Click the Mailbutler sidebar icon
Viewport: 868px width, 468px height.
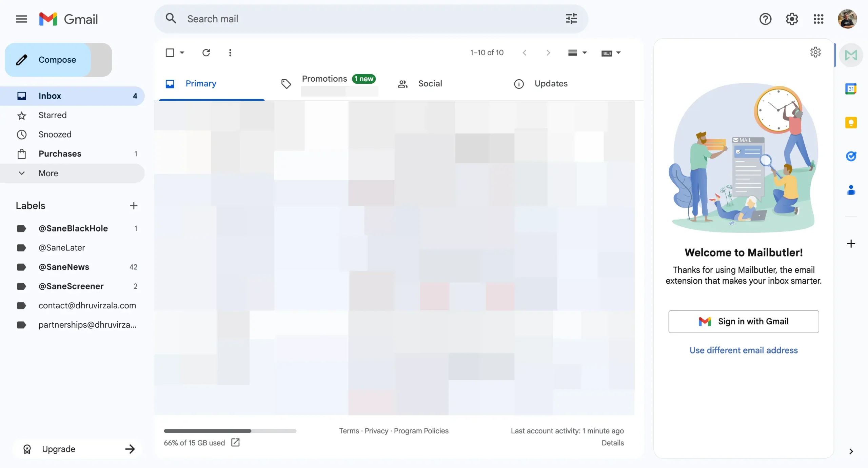click(x=851, y=55)
